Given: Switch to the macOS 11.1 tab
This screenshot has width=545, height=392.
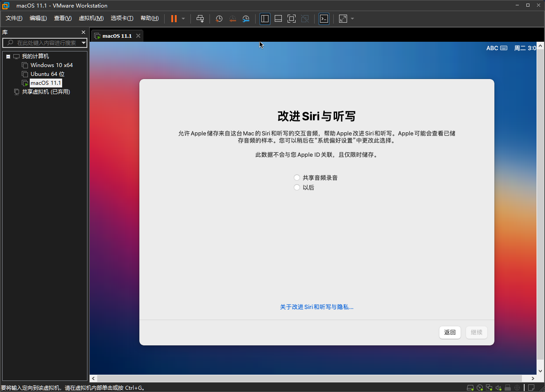Looking at the screenshot, I should [117, 36].
